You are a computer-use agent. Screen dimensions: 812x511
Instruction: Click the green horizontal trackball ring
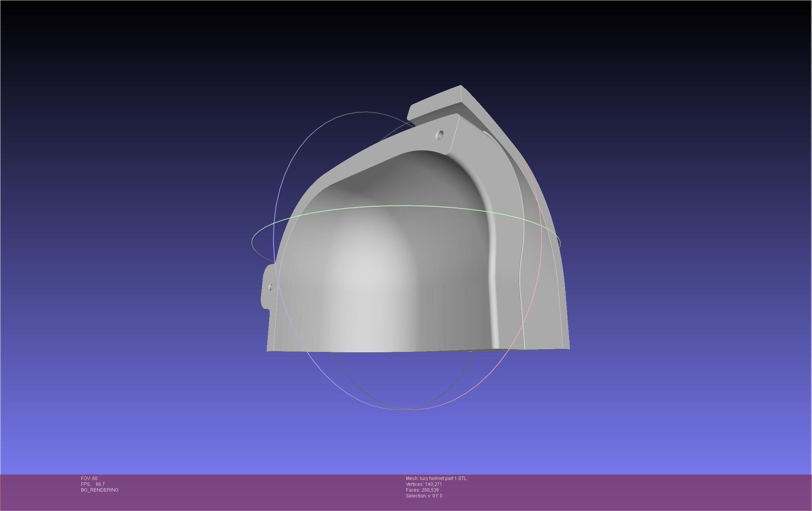tap(406, 206)
